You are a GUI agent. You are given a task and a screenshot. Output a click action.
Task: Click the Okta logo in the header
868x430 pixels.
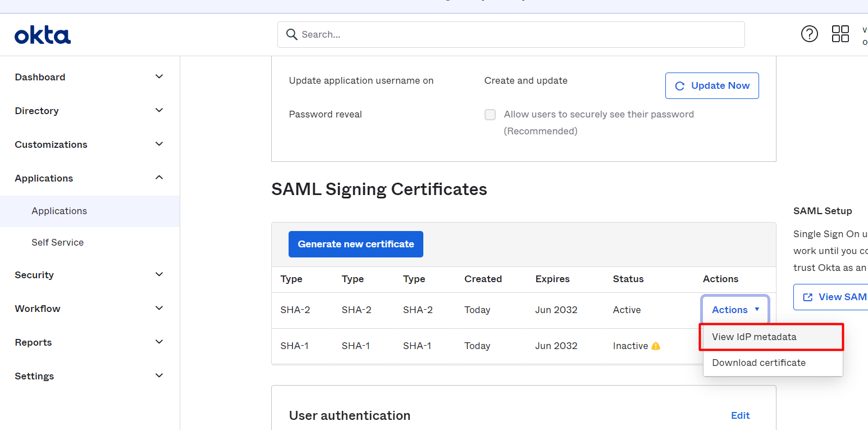click(x=42, y=34)
